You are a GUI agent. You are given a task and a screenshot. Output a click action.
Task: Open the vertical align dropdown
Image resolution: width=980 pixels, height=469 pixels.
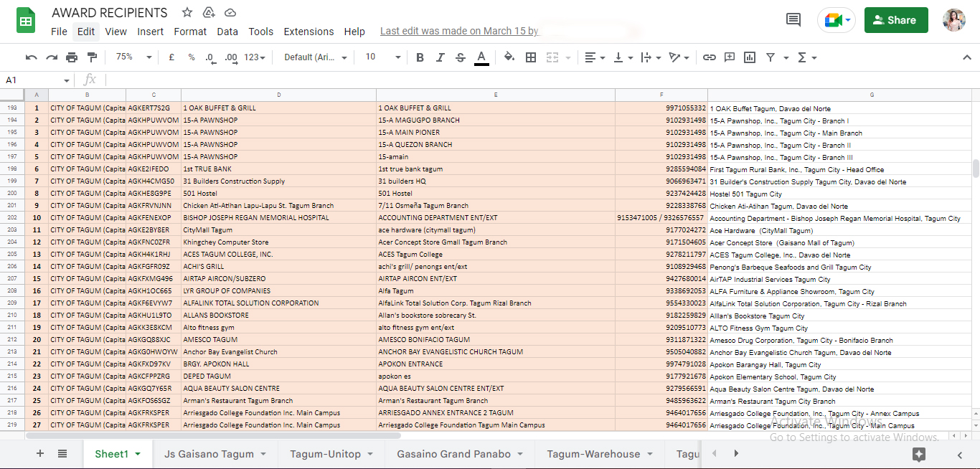click(x=623, y=57)
